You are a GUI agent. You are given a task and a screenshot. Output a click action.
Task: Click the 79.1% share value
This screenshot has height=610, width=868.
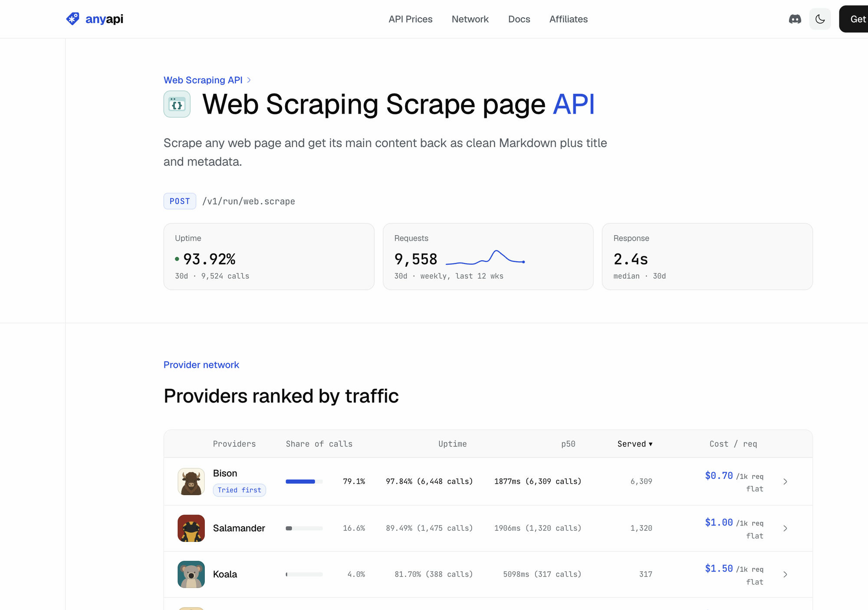[354, 482]
